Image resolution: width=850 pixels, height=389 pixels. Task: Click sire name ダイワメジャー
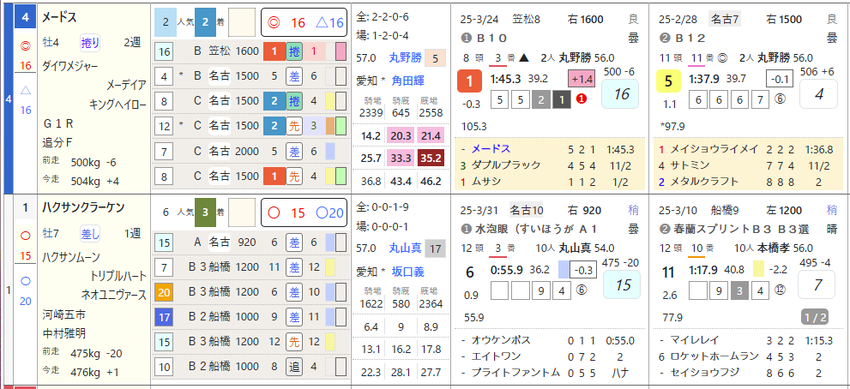70,67
